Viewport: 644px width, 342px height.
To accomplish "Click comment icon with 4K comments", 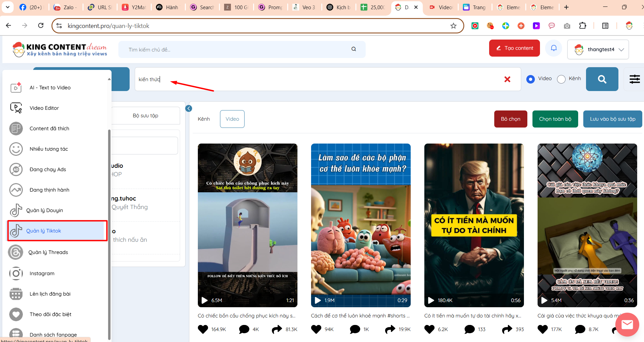I will 244,329.
